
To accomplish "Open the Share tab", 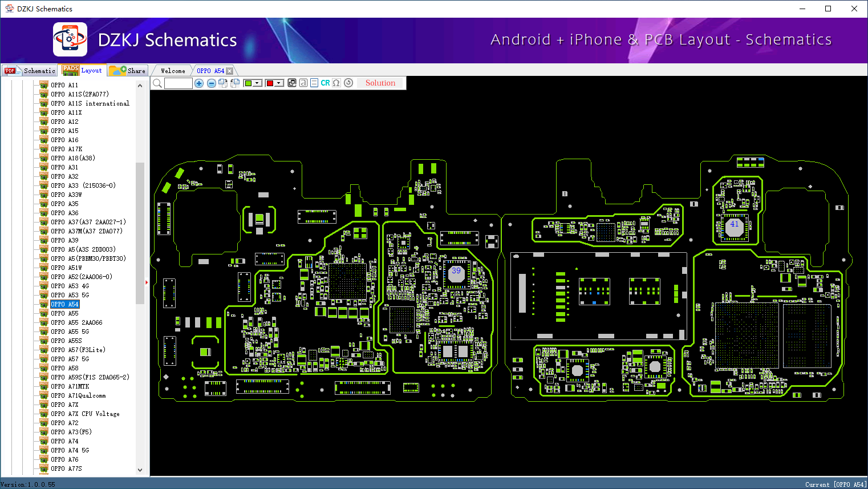I will pyautogui.click(x=128, y=71).
